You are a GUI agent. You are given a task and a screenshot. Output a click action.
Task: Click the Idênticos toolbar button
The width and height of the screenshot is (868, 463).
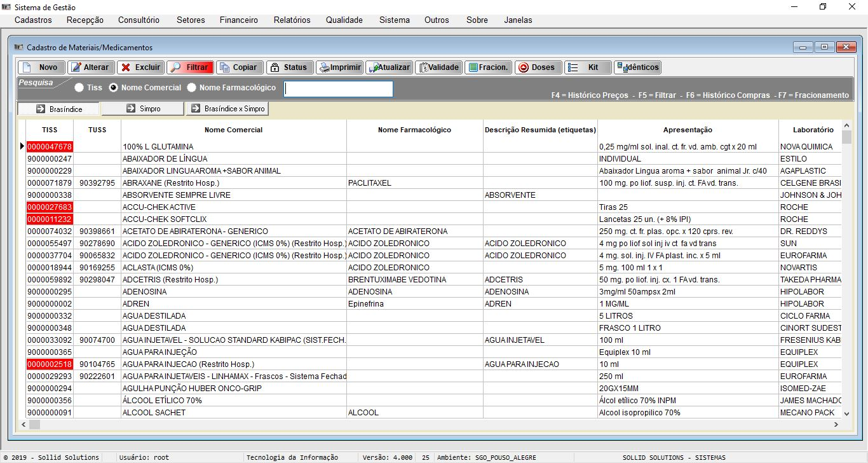tap(637, 67)
